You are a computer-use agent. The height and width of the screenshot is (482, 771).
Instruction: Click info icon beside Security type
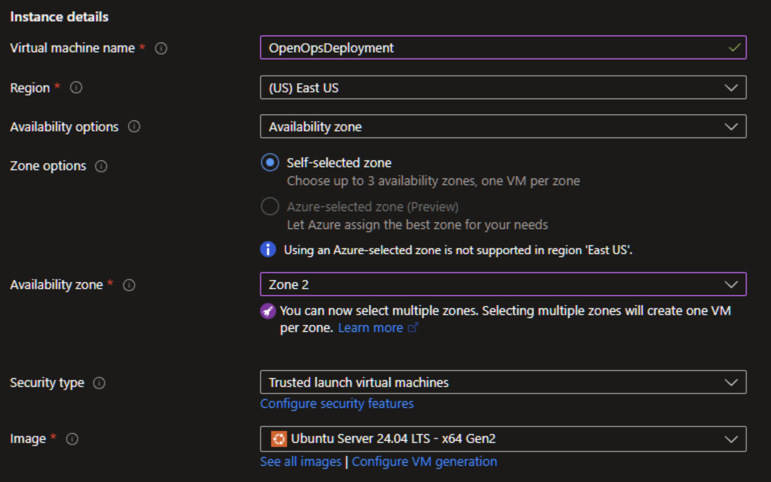tap(99, 383)
